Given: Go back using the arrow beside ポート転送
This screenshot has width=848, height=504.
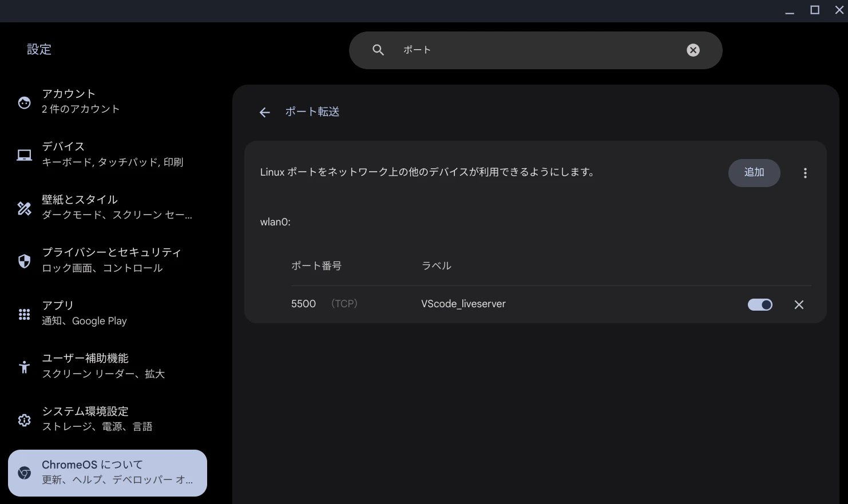Looking at the screenshot, I should tap(264, 112).
